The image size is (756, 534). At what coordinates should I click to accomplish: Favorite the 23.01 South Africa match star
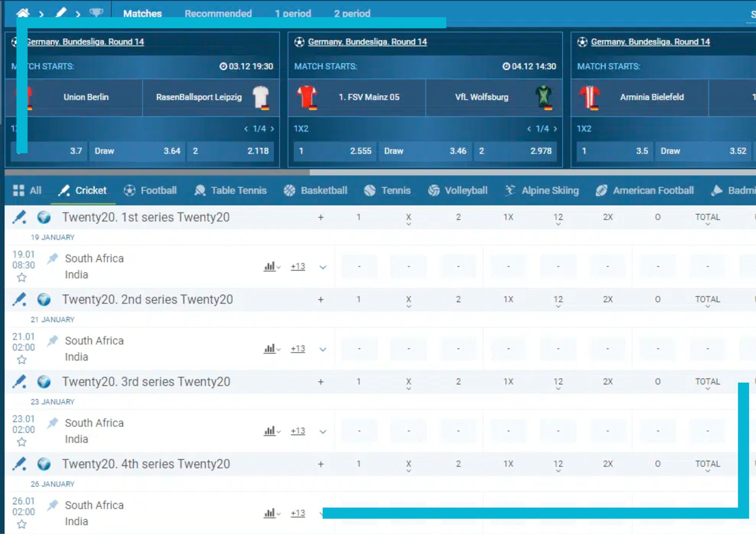click(x=22, y=442)
